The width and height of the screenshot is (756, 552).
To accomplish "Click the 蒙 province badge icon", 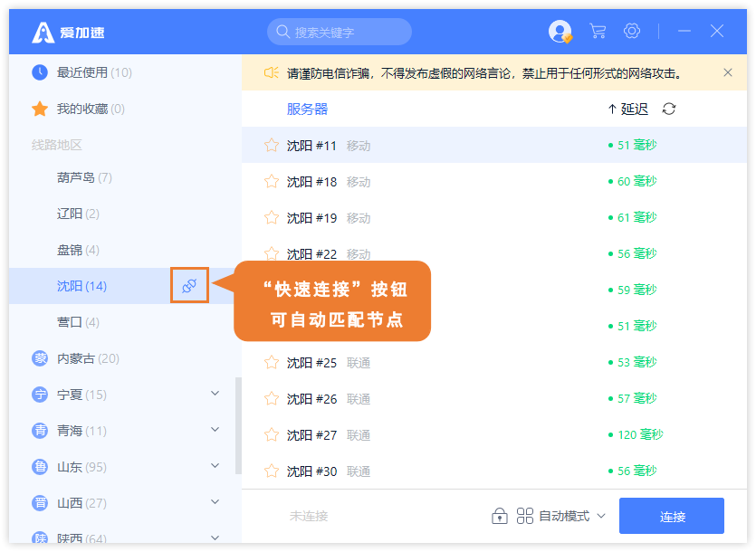I will coord(40,358).
